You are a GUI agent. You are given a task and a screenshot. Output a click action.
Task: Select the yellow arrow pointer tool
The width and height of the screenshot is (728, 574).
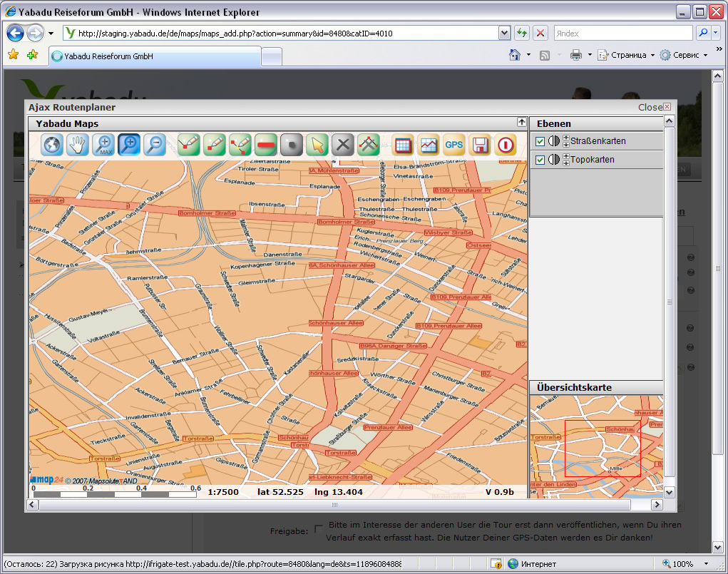317,145
